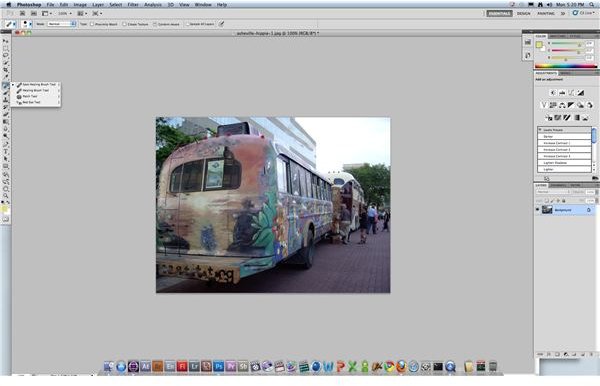
Task: Hide the Background layer with the eye icon
Action: pos(538,210)
